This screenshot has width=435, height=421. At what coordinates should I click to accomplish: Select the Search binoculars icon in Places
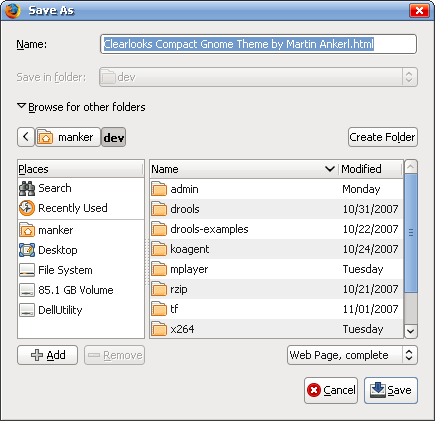point(27,188)
